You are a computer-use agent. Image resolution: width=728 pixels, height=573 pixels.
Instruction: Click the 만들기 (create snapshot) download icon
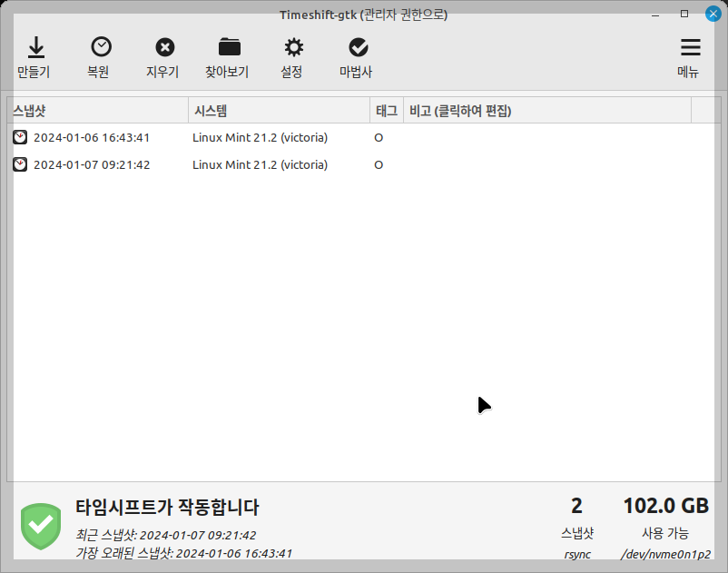tap(35, 48)
